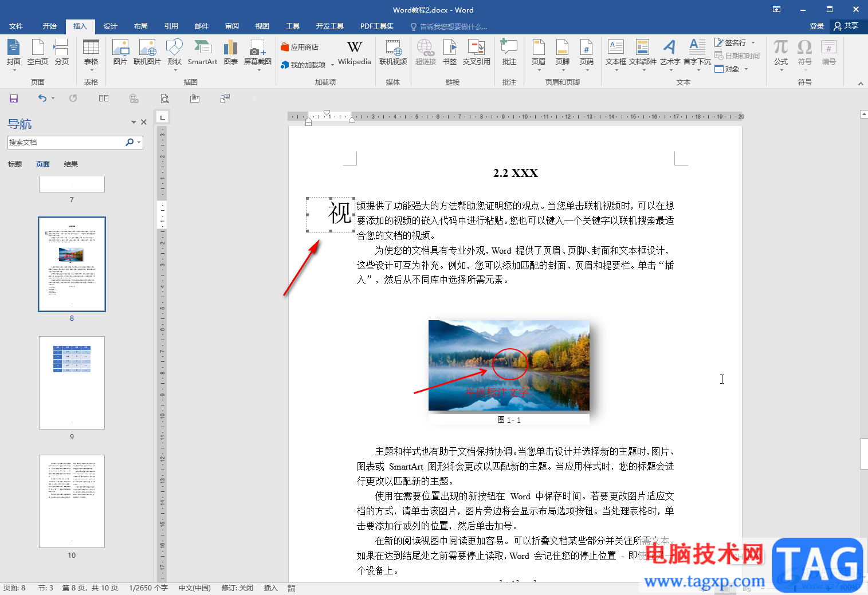The image size is (868, 595).
Task: Collapse the ribbon with the chevron
Action: [x=861, y=84]
